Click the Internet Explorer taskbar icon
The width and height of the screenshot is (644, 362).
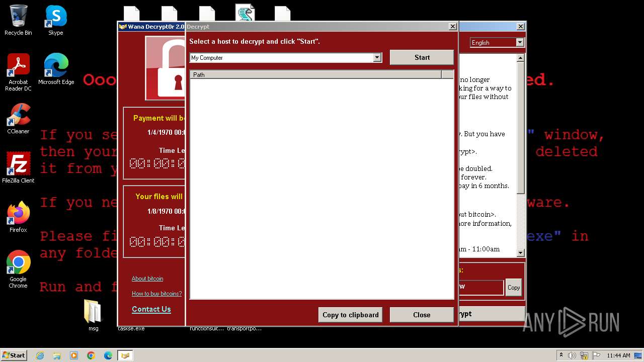click(40, 355)
